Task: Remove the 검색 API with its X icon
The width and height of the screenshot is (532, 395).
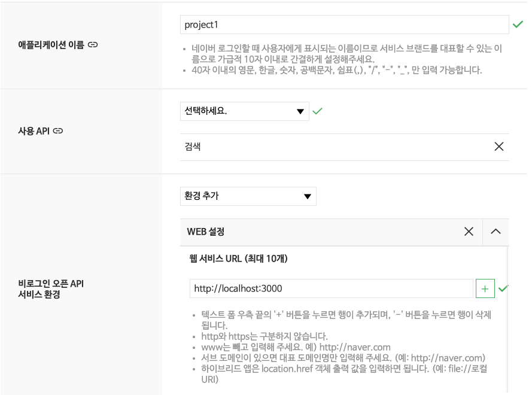Action: [498, 147]
